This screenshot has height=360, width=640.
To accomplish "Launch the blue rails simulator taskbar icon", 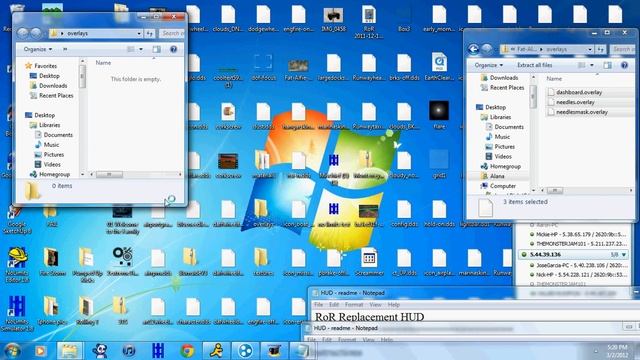I will pyautogui.click(x=158, y=351).
